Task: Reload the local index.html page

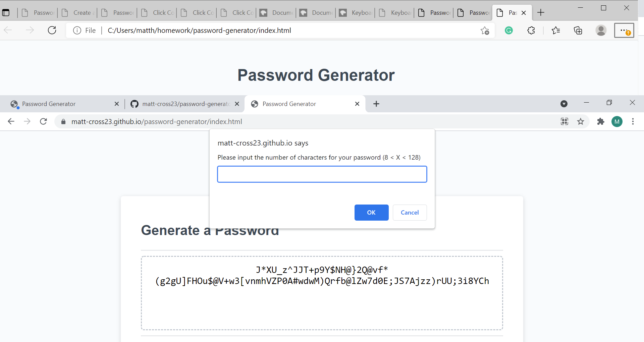Action: [x=52, y=30]
